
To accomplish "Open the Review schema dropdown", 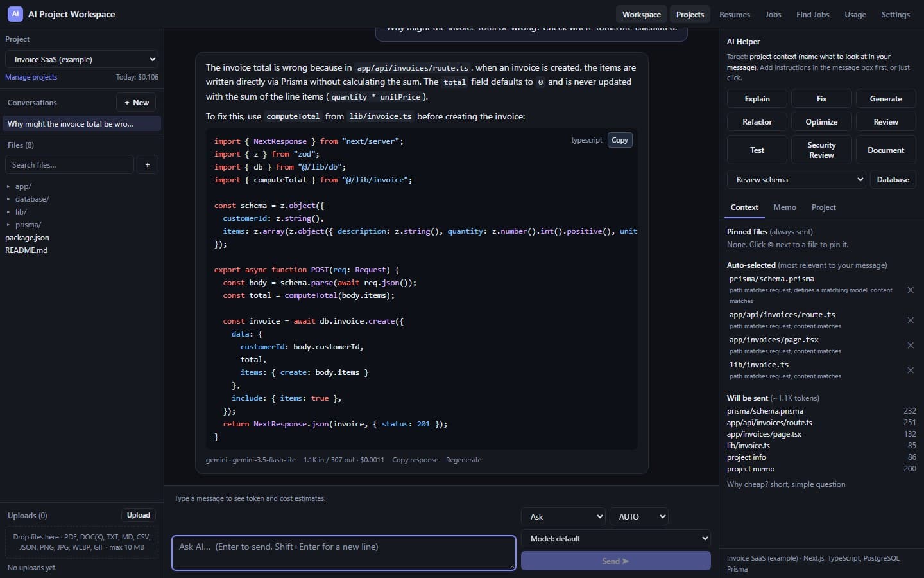I will [796, 180].
